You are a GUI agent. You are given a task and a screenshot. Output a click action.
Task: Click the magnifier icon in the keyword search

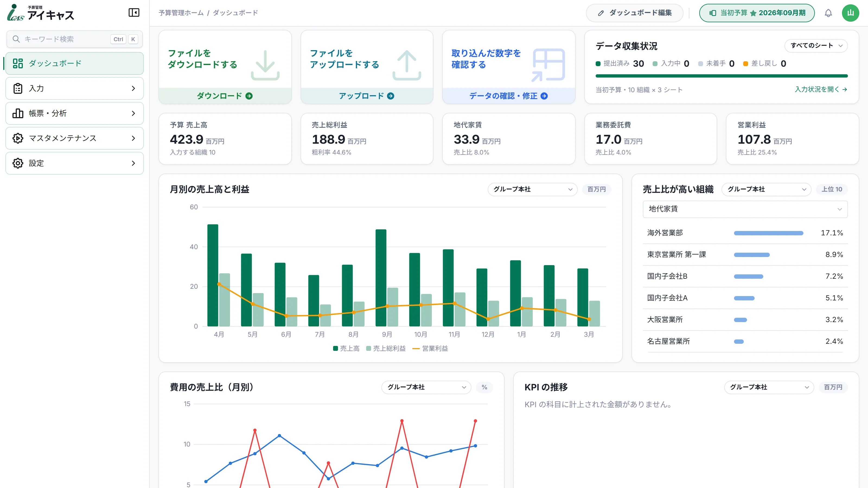point(16,39)
